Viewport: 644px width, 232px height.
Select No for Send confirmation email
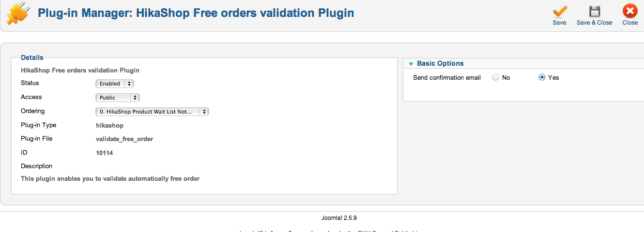point(495,77)
